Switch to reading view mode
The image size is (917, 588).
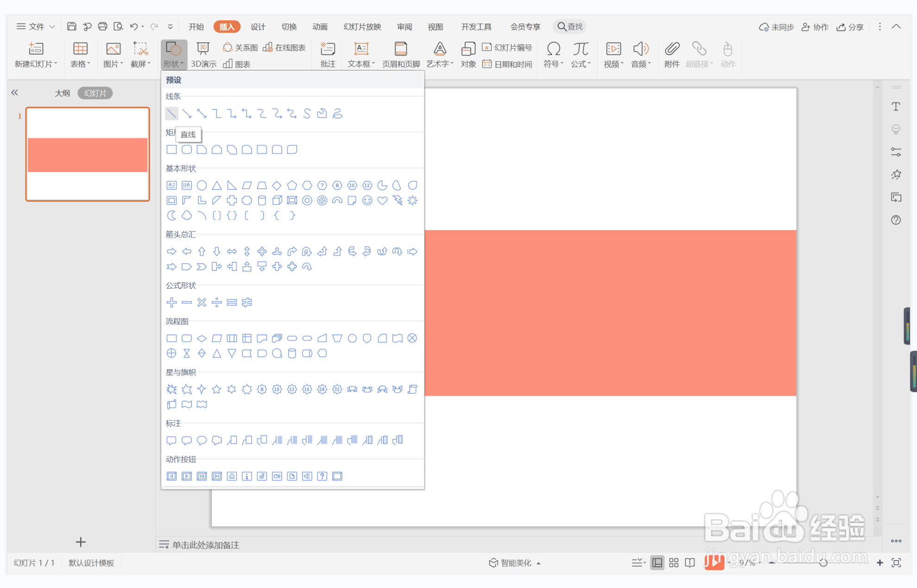click(690, 563)
